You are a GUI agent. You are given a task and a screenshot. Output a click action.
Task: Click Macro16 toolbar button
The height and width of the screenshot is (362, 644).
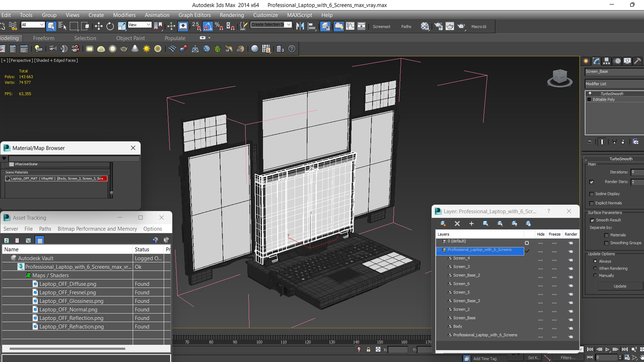pyautogui.click(x=479, y=26)
